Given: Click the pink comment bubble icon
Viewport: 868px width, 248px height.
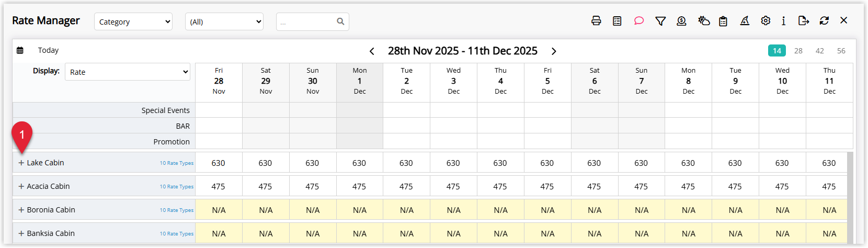Looking at the screenshot, I should point(638,21).
